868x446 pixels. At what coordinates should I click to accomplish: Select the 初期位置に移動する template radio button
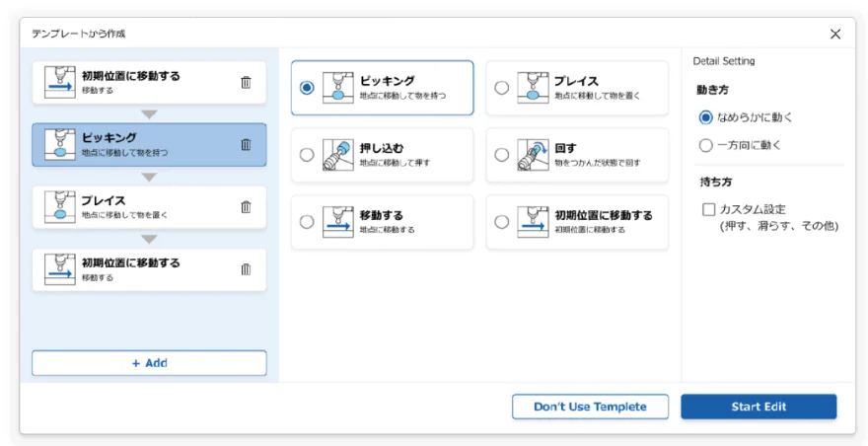pyautogui.click(x=502, y=222)
